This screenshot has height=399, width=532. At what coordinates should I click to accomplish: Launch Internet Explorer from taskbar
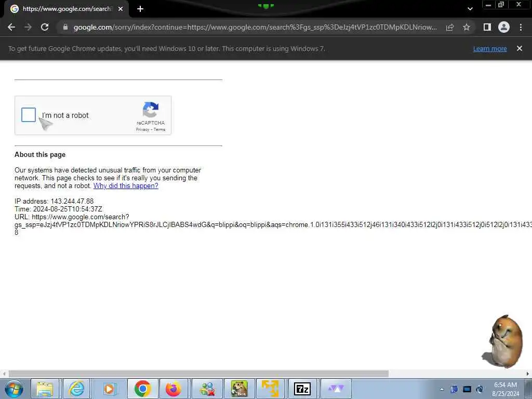(77, 389)
